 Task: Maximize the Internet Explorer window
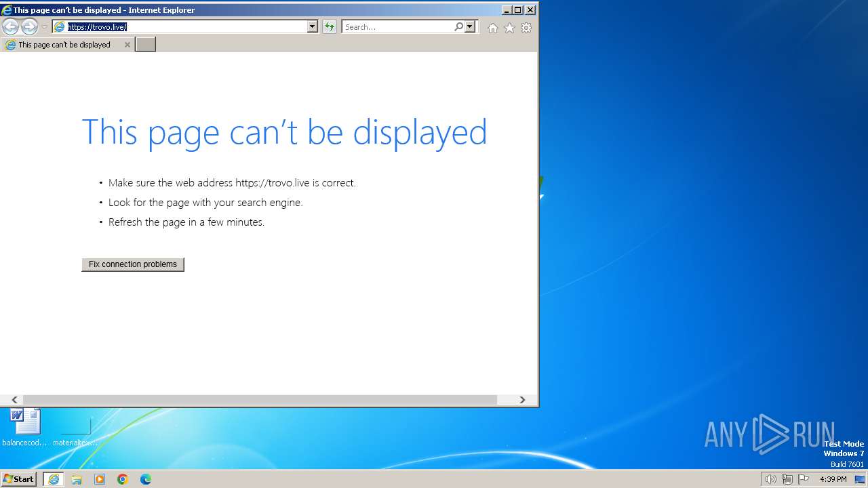(518, 9)
